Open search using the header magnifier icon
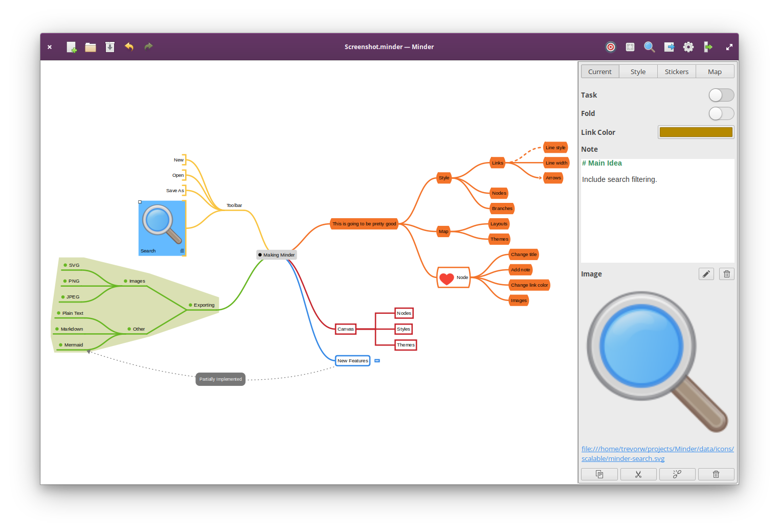The width and height of the screenshot is (779, 532). click(649, 47)
